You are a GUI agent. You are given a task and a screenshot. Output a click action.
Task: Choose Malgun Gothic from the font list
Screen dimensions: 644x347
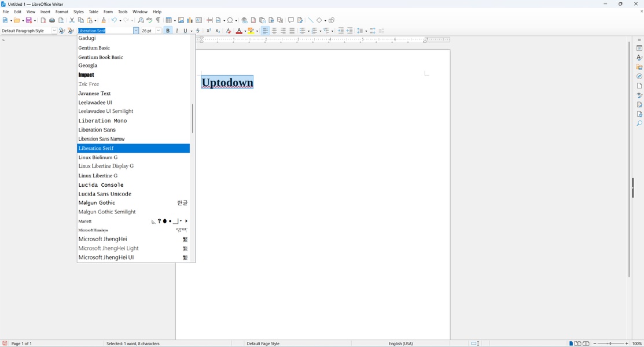pyautogui.click(x=133, y=203)
